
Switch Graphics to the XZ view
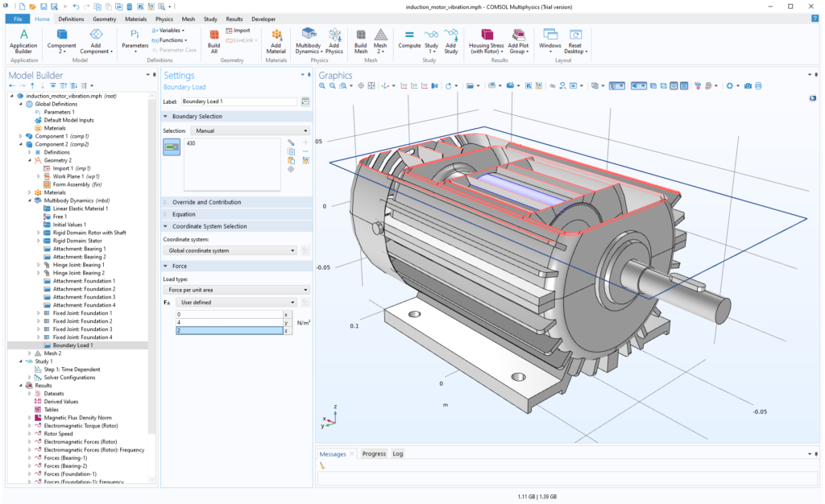coord(424,86)
